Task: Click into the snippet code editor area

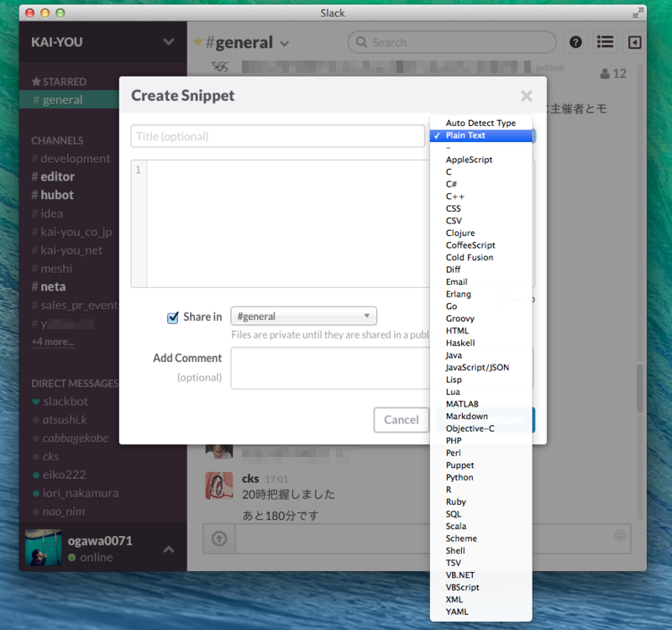Action: point(288,223)
